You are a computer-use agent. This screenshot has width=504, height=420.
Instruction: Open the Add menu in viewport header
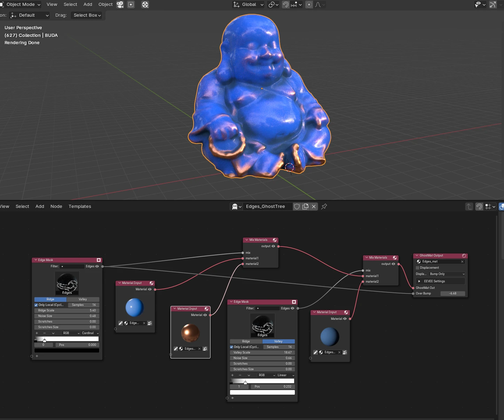tap(88, 5)
